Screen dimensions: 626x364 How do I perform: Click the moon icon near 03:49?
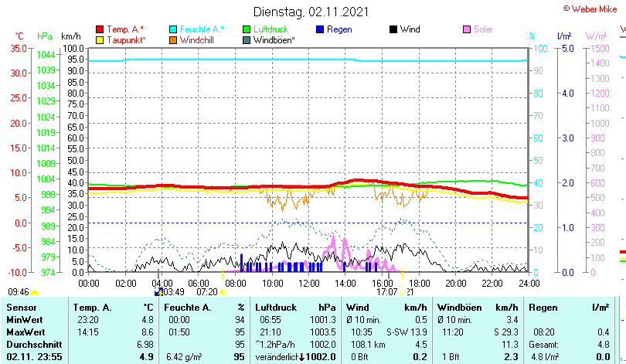click(x=158, y=292)
